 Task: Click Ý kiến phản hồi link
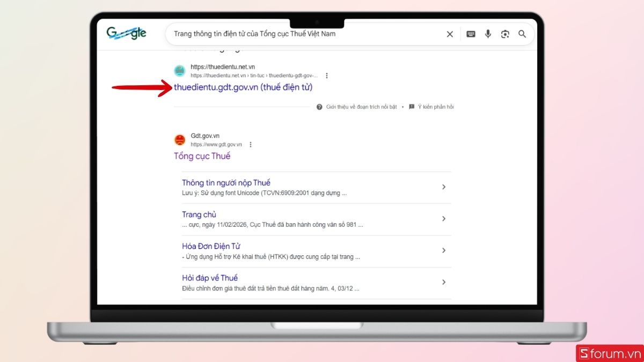coord(436,107)
